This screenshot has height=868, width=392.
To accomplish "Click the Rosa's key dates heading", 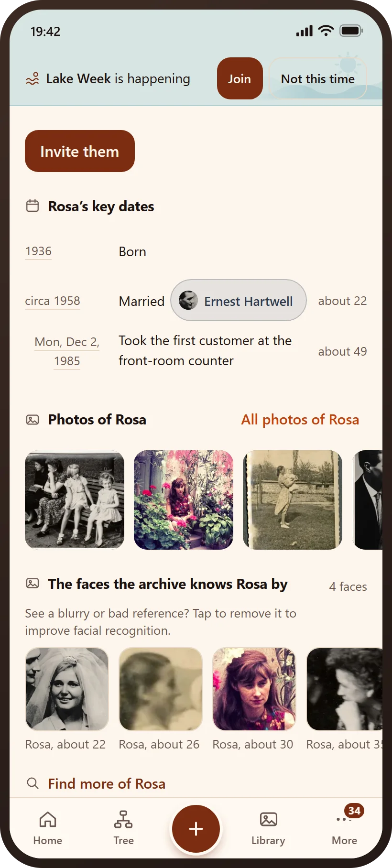I will tap(101, 206).
